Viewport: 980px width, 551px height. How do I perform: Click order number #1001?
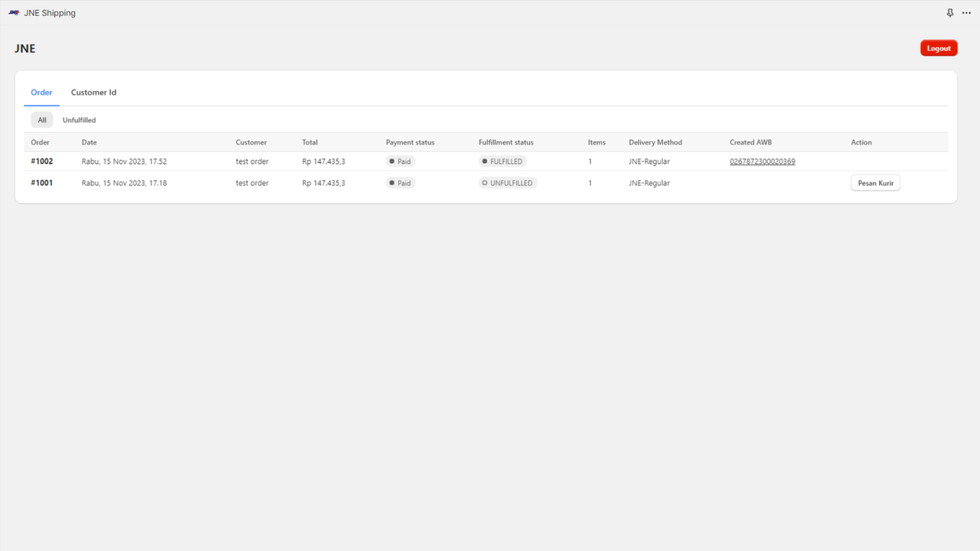click(x=41, y=183)
